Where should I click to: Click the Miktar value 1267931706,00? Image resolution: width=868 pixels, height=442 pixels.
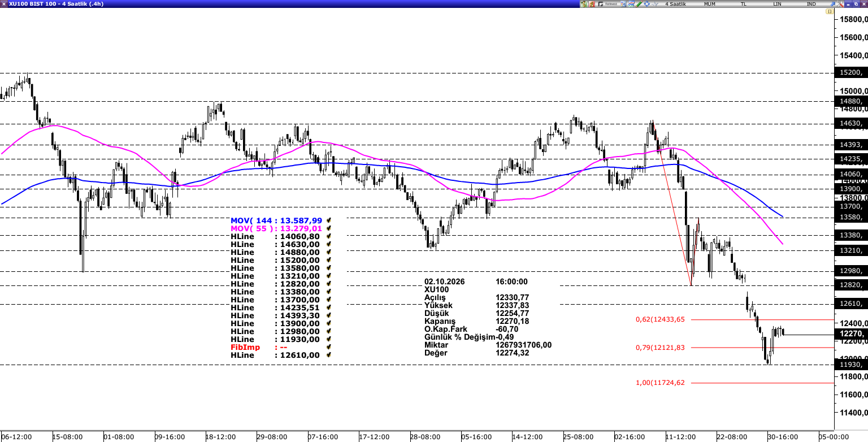click(524, 345)
